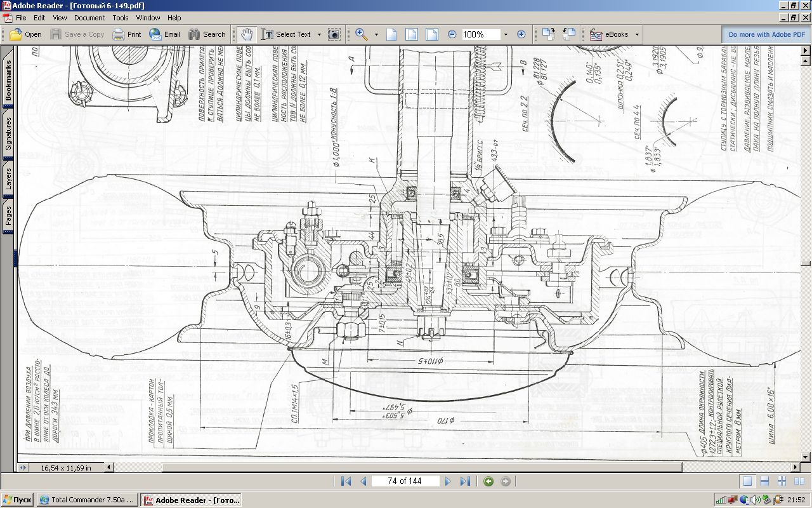This screenshot has height=508, width=812.
Task: Rotate the page clockwise
Action: click(x=549, y=34)
